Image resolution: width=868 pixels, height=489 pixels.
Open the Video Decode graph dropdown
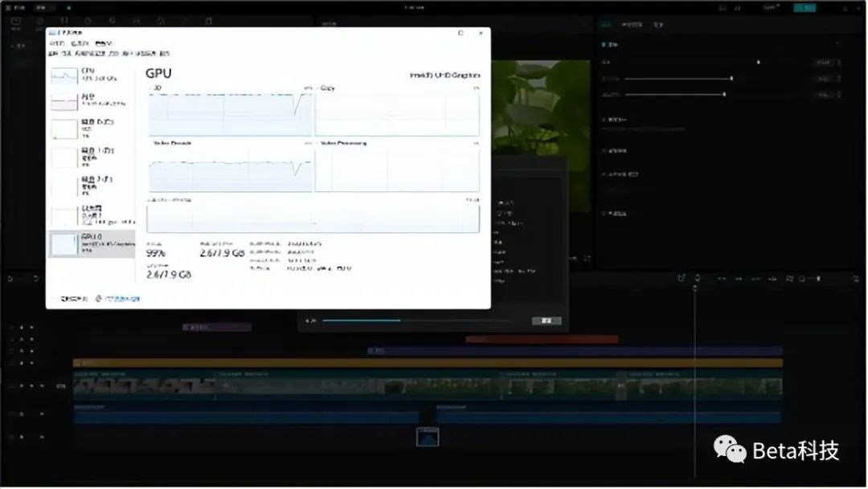(x=172, y=143)
